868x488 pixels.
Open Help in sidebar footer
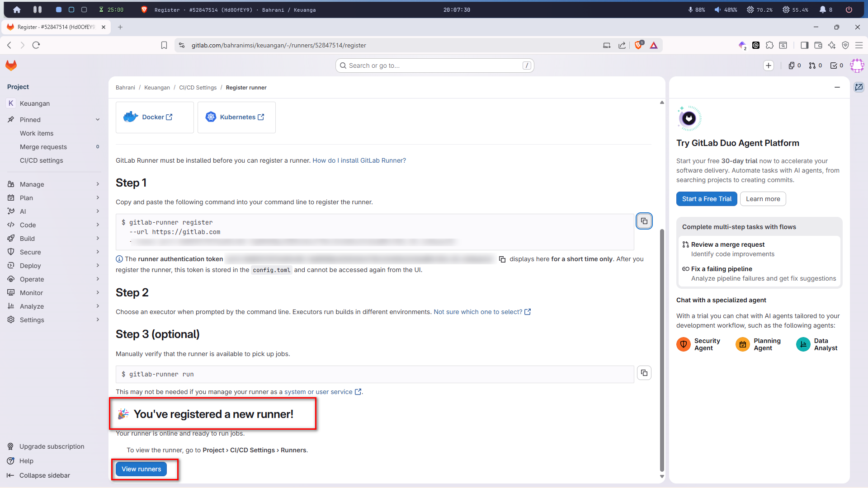click(x=20, y=461)
